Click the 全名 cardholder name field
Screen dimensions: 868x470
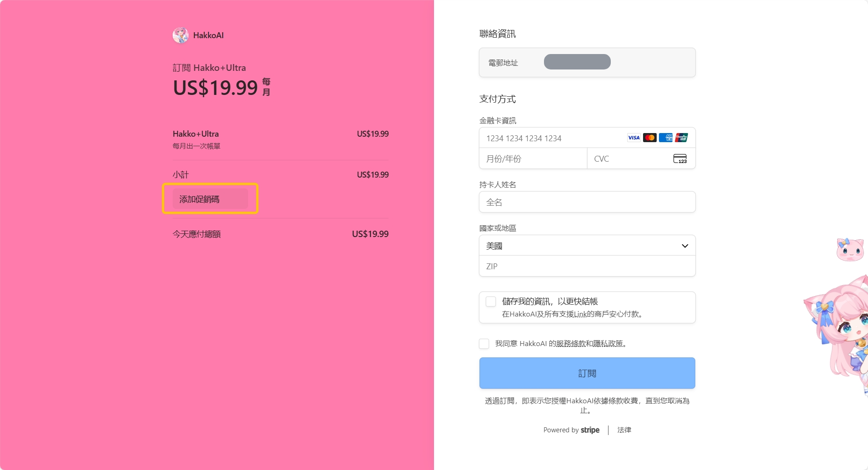587,202
